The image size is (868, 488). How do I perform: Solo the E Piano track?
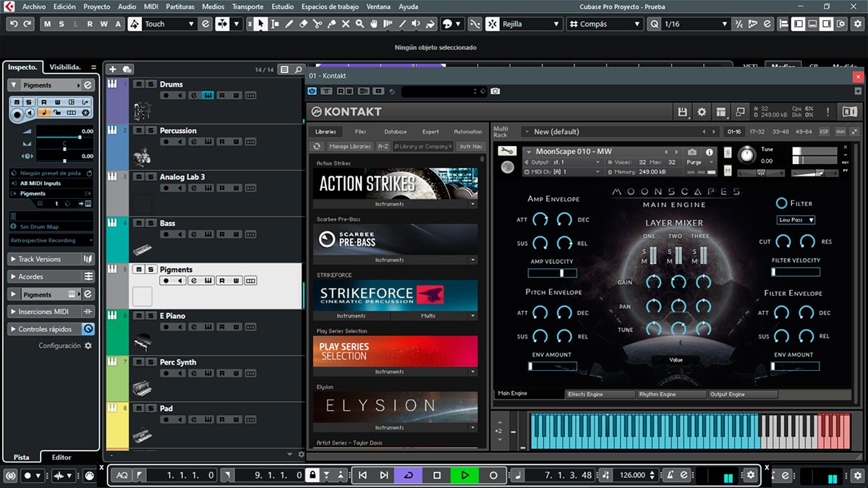pos(150,315)
